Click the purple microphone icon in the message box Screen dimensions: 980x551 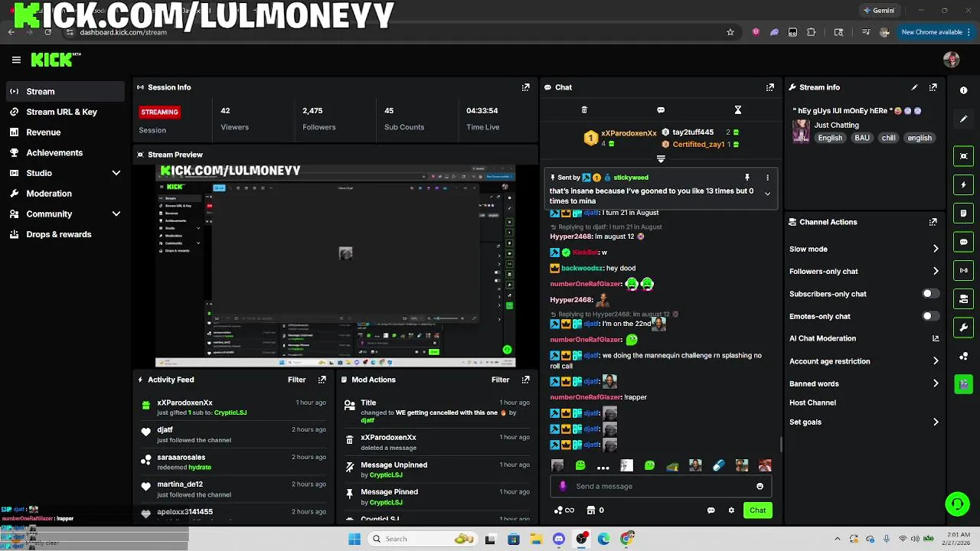tap(563, 486)
